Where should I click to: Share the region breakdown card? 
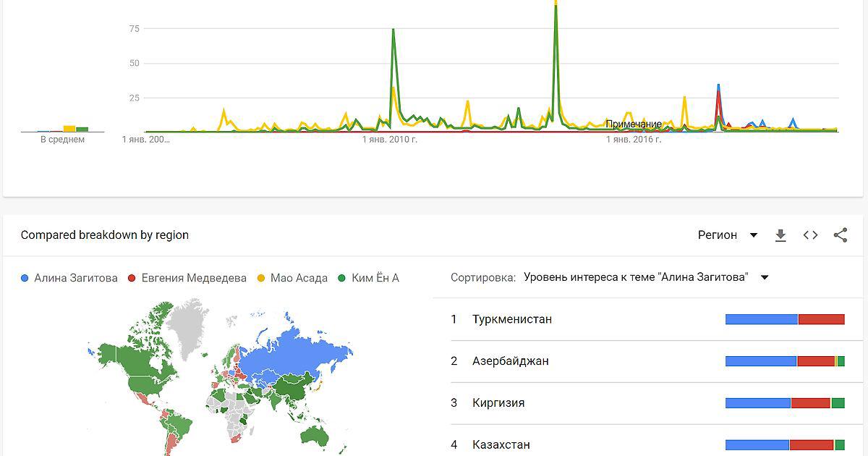tap(840, 235)
